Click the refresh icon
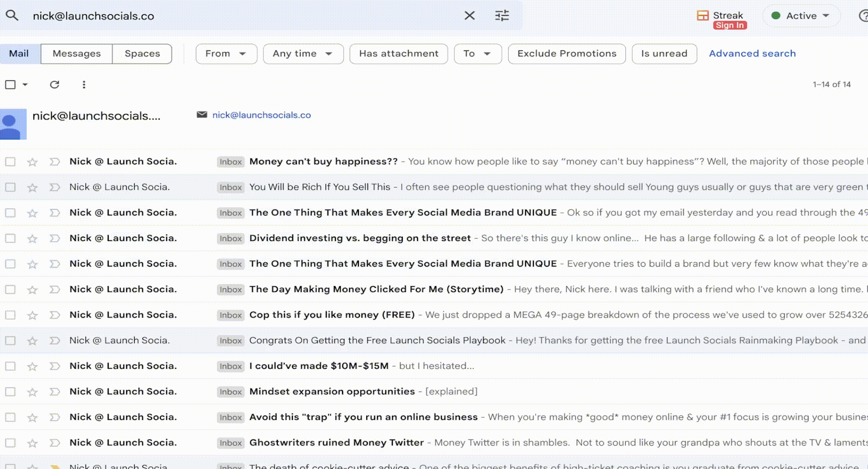 [54, 85]
